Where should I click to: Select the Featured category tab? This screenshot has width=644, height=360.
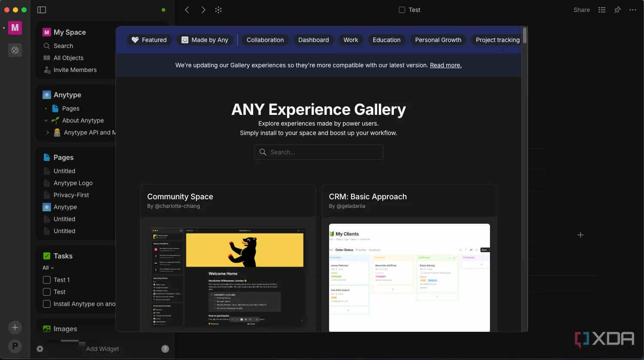point(149,40)
